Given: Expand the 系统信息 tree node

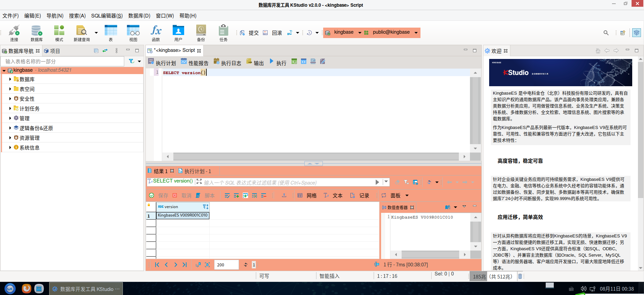Looking at the screenshot, I should click(x=10, y=148).
